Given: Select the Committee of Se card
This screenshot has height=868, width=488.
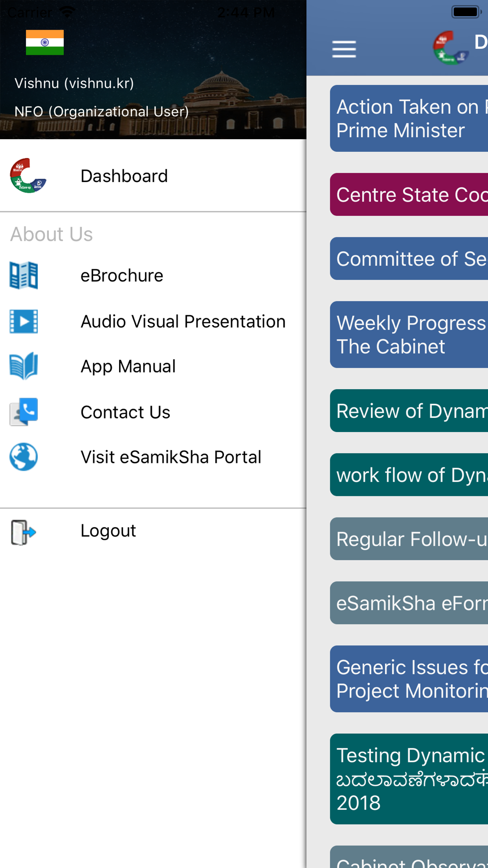Looking at the screenshot, I should pyautogui.click(x=409, y=259).
